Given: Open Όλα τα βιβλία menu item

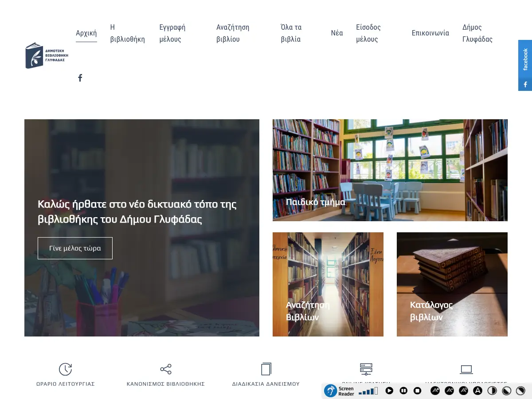Looking at the screenshot, I should click(291, 33).
